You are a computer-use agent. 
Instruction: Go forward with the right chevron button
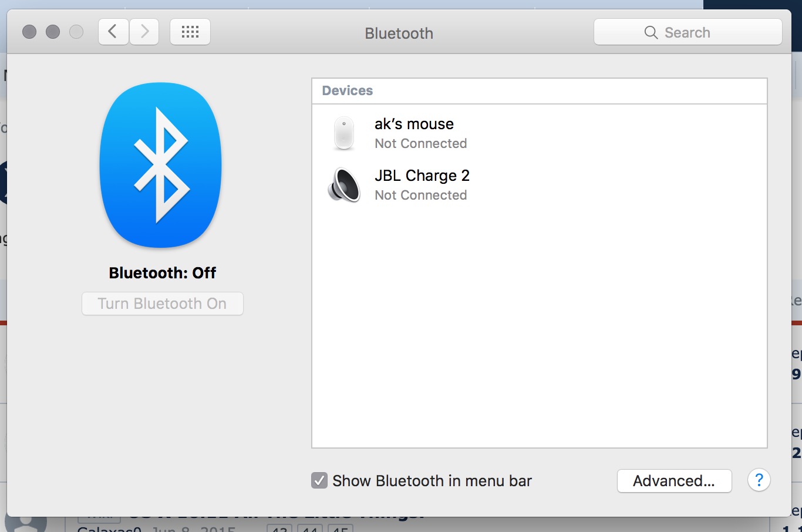(x=144, y=32)
